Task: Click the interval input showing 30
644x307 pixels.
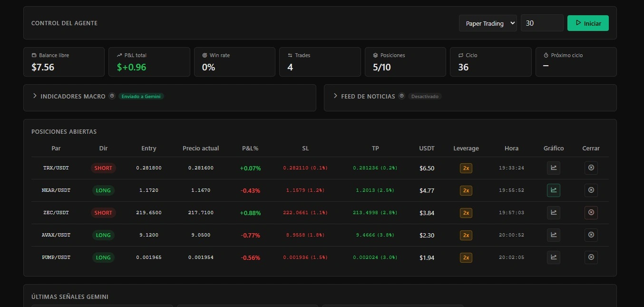Action: 542,23
